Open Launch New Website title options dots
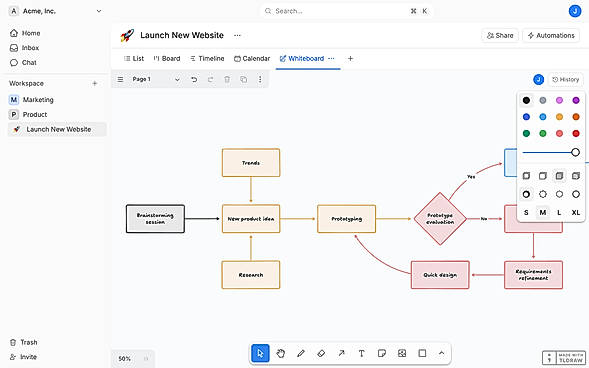The height and width of the screenshot is (368, 589). click(237, 35)
